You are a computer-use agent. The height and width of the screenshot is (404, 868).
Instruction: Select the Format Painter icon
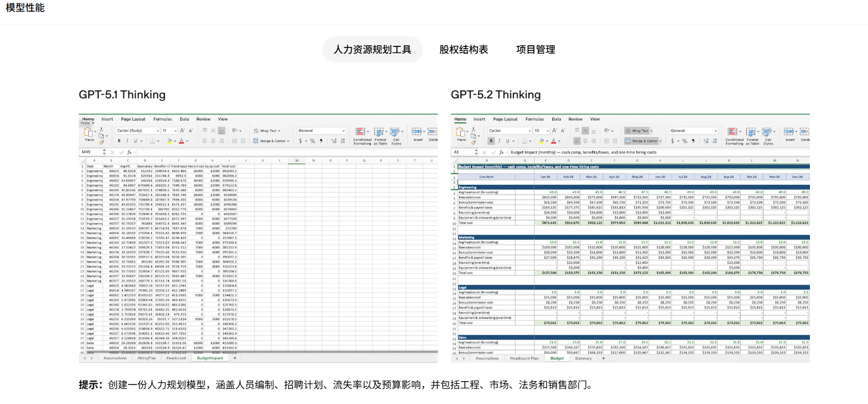click(473, 142)
